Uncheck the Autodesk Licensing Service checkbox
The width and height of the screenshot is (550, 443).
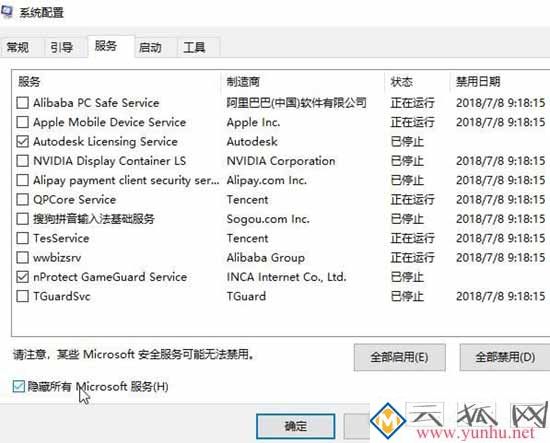point(22,141)
